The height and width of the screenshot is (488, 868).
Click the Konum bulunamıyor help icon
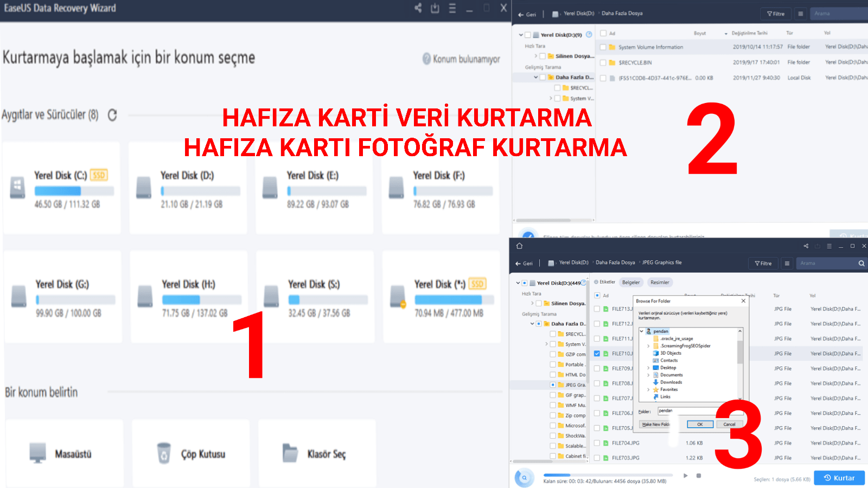point(427,59)
